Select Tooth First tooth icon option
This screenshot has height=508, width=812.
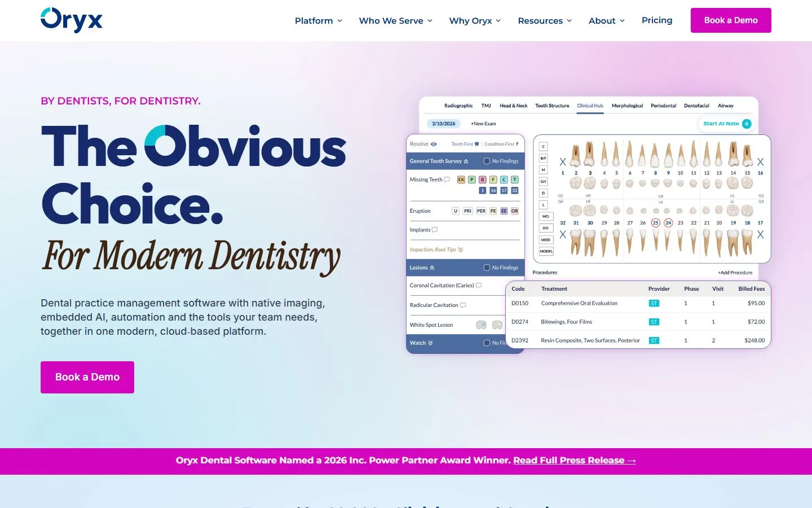coord(476,144)
